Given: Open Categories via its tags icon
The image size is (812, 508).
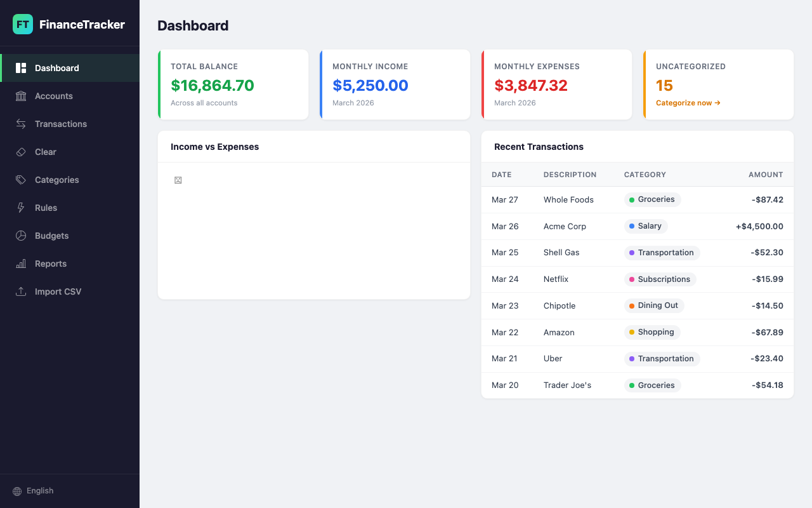Looking at the screenshot, I should click(x=21, y=180).
